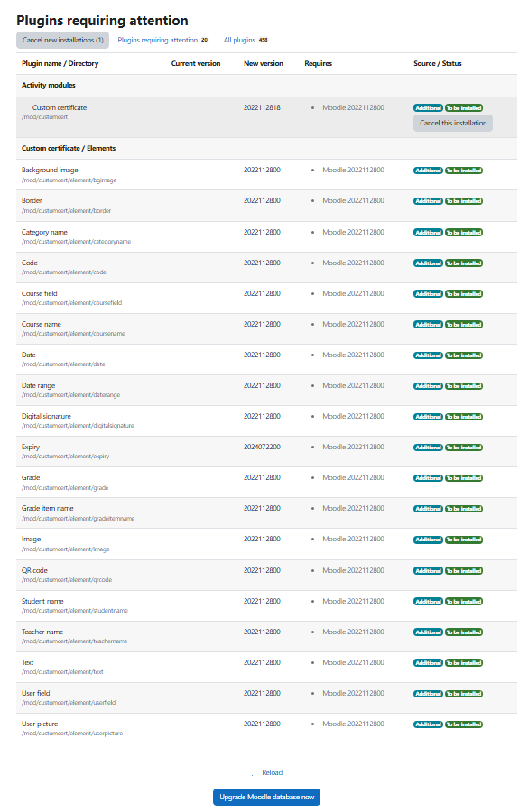Click the Reload link
Screen dimensions: 528x812
click(x=272, y=772)
